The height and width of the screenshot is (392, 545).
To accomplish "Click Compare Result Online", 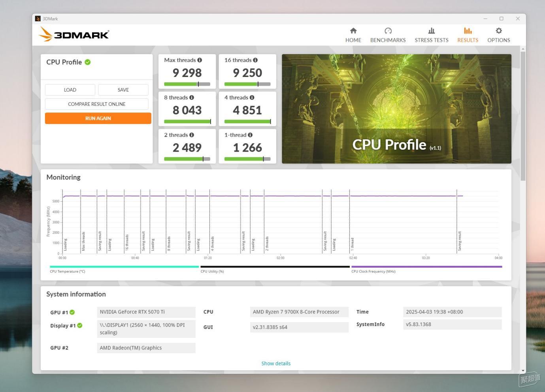I will tap(96, 104).
